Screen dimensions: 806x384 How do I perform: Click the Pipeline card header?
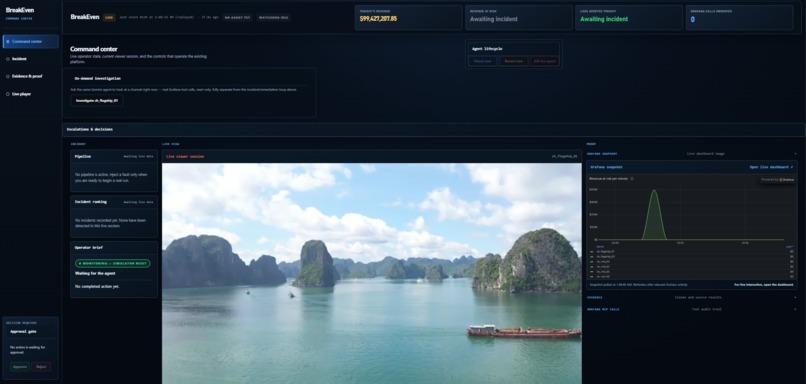tap(114, 156)
